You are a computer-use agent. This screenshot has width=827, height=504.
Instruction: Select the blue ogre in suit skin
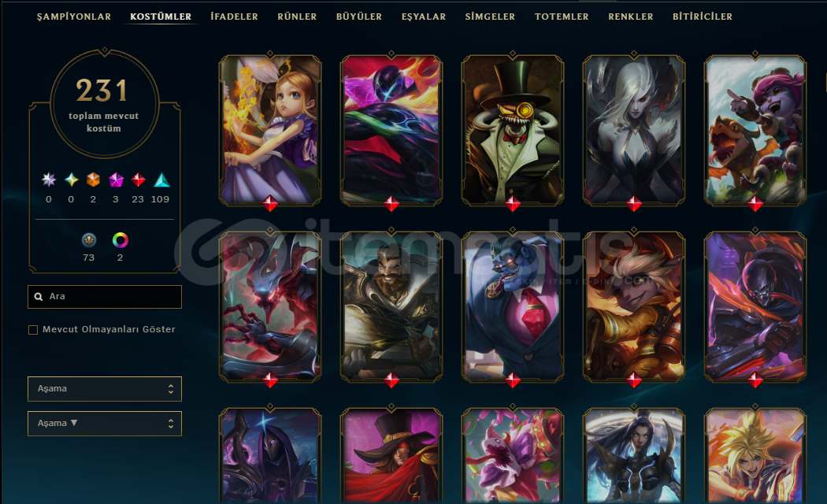pyautogui.click(x=513, y=307)
